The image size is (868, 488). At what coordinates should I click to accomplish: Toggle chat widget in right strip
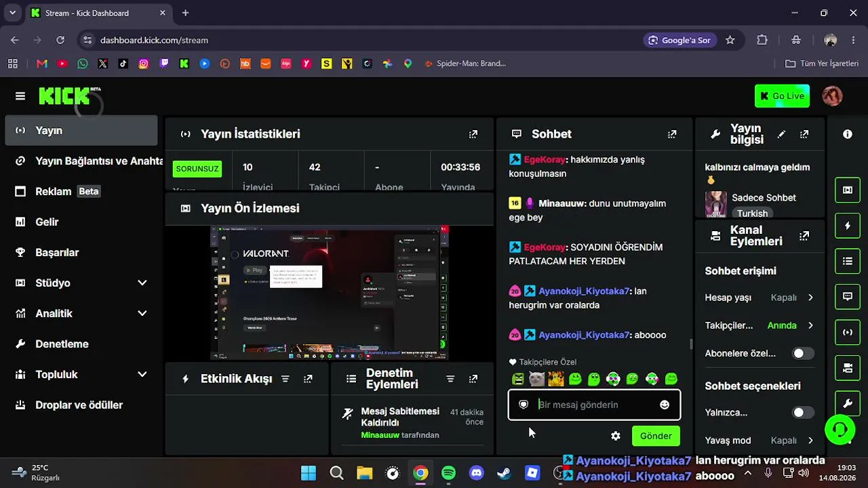point(848,296)
